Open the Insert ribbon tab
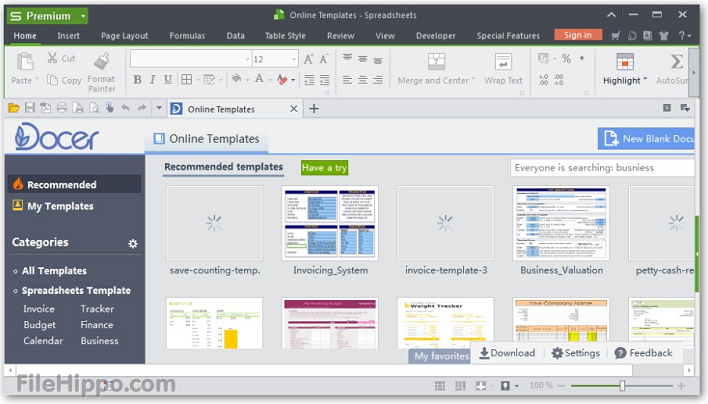This screenshot has height=404, width=708. pyautogui.click(x=68, y=36)
